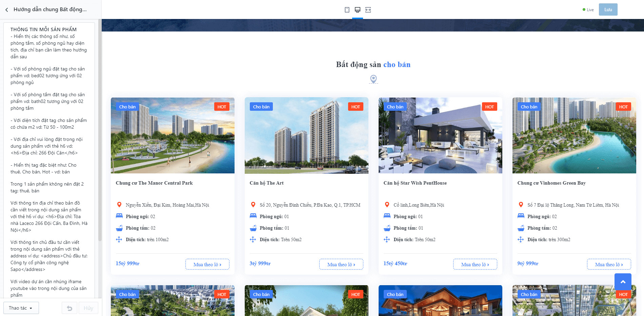
Task: Click address Cổ linh, Long Biên, Hà Nội
Action: (x=419, y=205)
